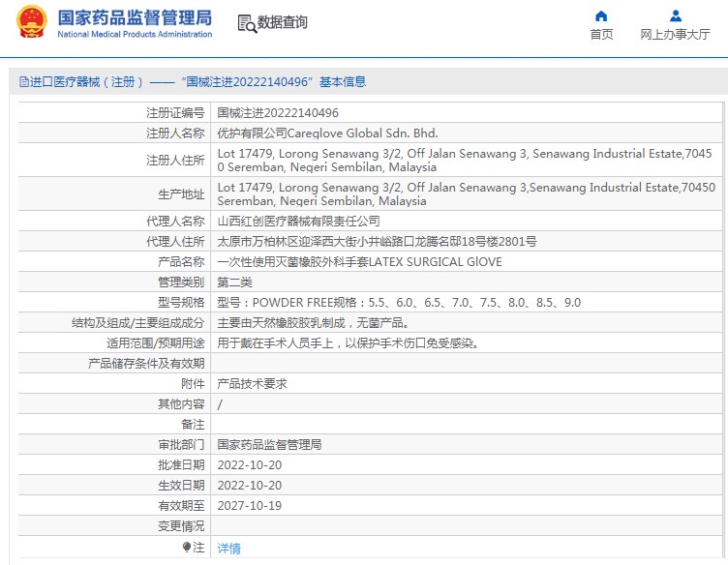Select registration number value 国械注进20222140496
This screenshot has height=565, width=728.
(x=278, y=113)
